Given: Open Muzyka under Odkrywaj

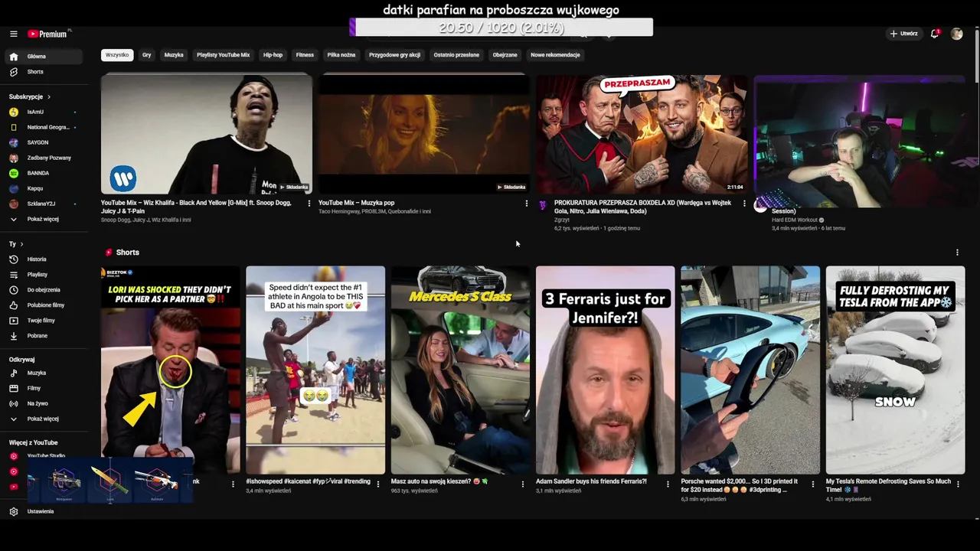Looking at the screenshot, I should tap(45, 373).
